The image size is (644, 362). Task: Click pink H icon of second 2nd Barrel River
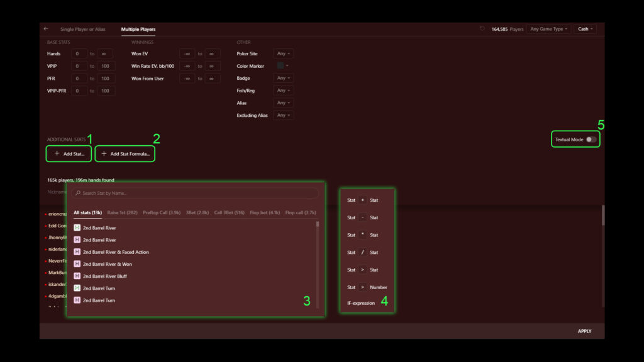click(77, 239)
